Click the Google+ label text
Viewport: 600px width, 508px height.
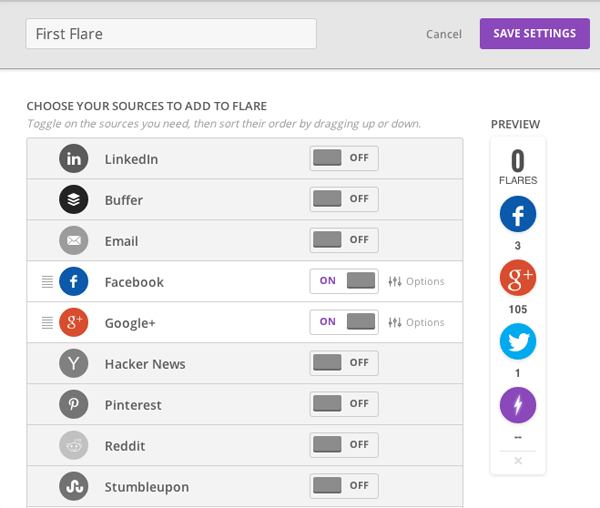click(x=130, y=323)
